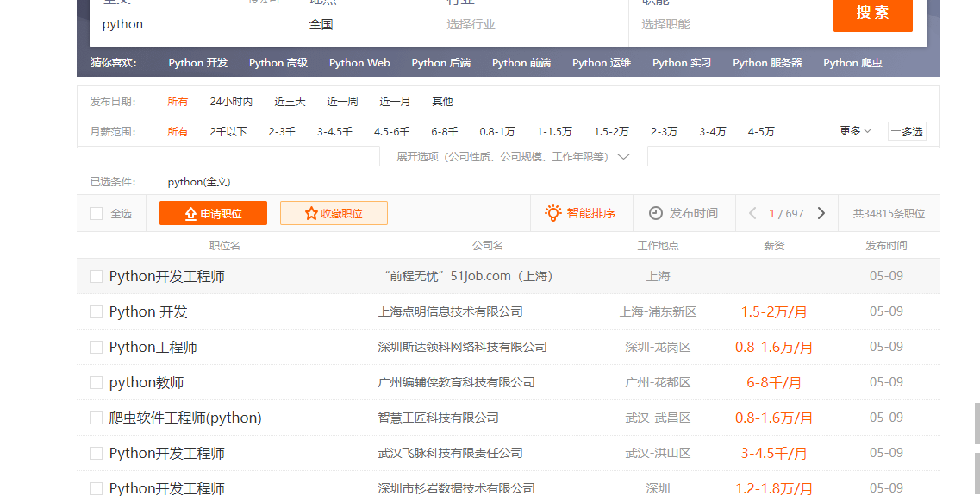Screen dimensions: 980x496
Task: Filter salary by 2-3千
Action: coord(282,131)
